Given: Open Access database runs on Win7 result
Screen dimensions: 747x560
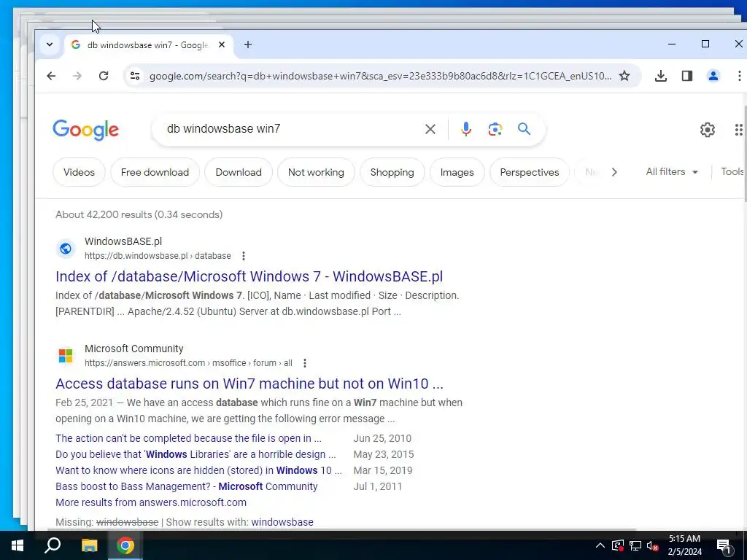Looking at the screenshot, I should [249, 384].
